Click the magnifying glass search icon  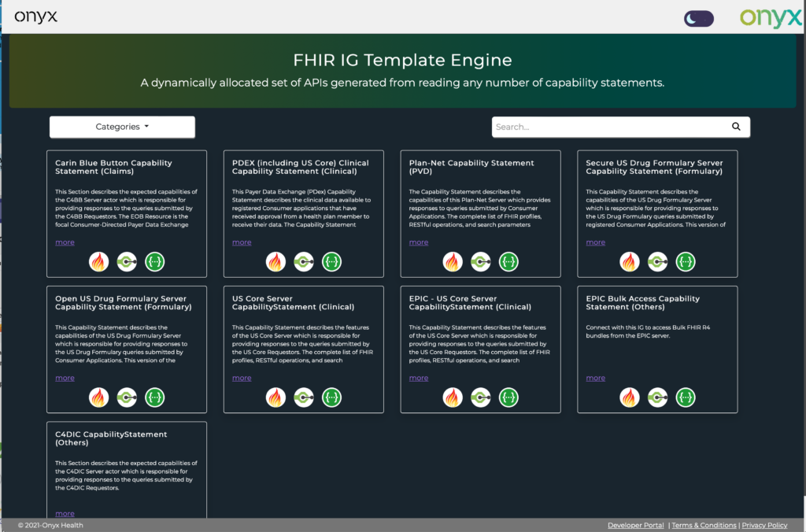pyautogui.click(x=736, y=127)
